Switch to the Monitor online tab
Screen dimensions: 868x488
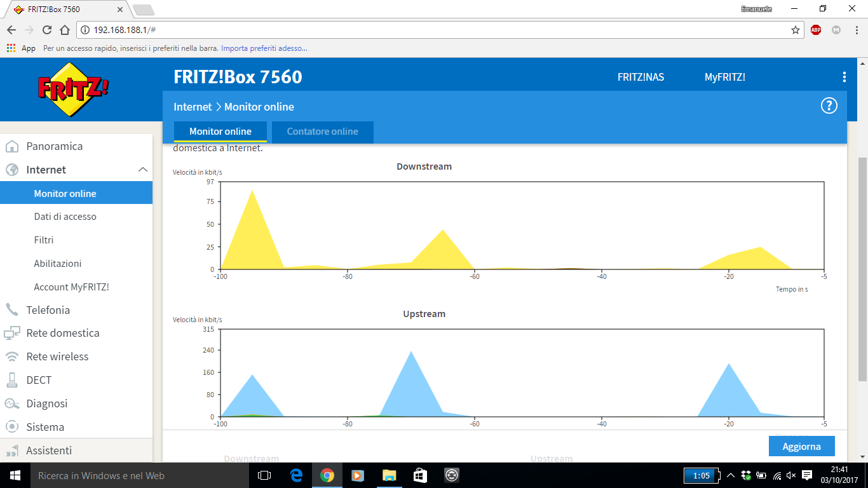point(220,132)
